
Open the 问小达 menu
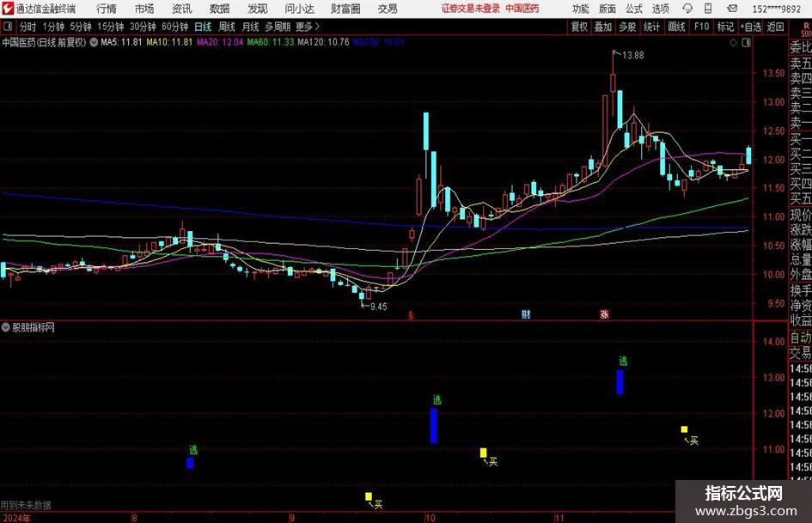pos(299,9)
